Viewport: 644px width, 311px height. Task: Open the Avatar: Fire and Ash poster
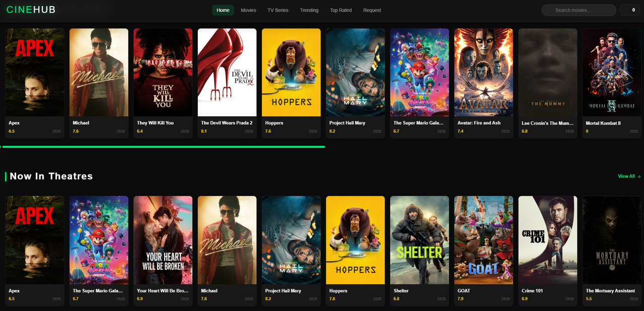click(x=483, y=72)
